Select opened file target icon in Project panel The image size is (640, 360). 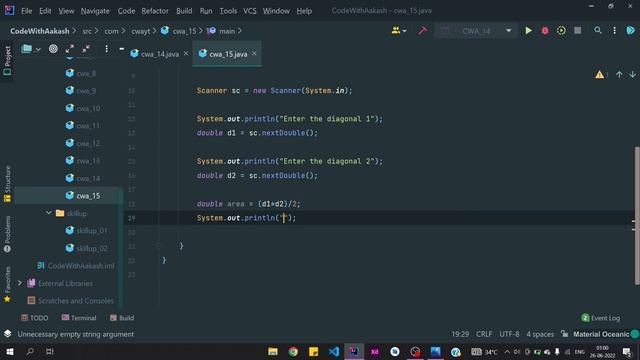click(53, 49)
